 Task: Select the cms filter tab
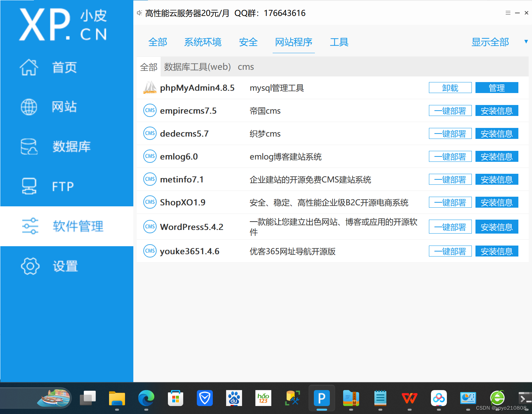click(x=246, y=66)
